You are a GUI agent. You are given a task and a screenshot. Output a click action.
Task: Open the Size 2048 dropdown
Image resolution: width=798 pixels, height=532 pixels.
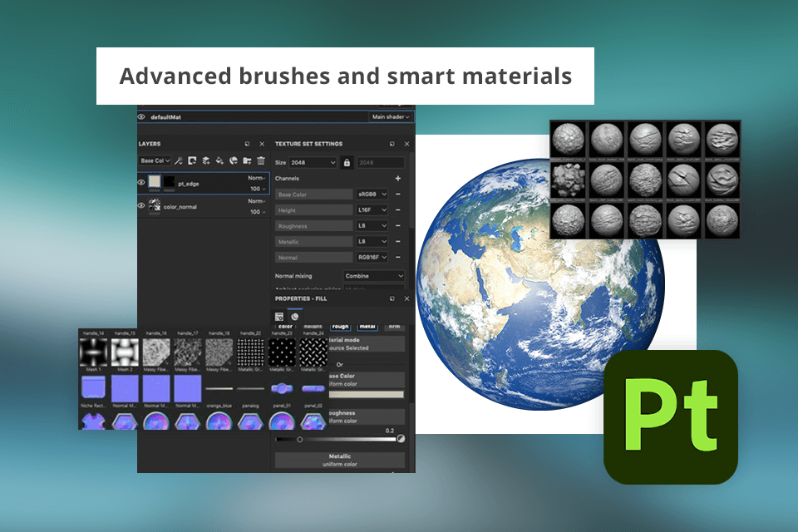tap(313, 162)
